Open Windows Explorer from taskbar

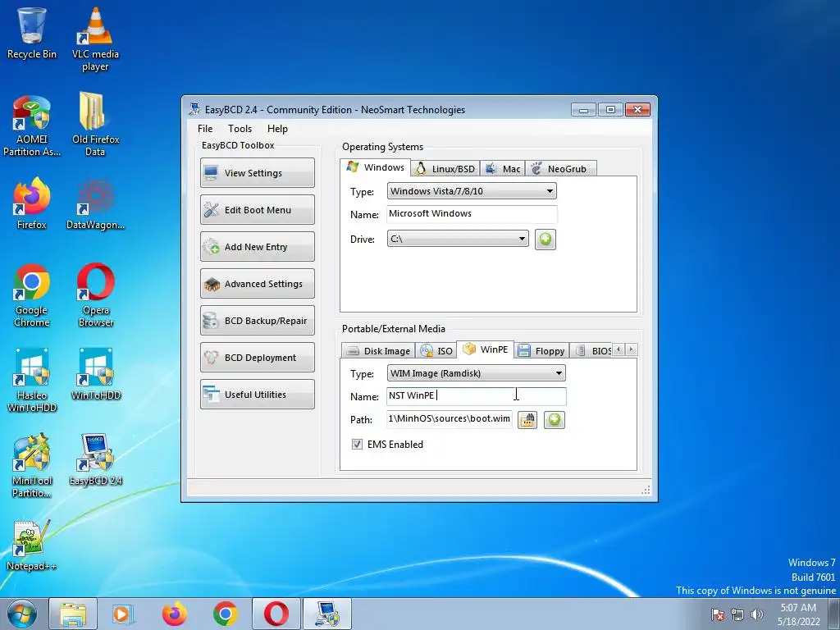pyautogui.click(x=73, y=614)
